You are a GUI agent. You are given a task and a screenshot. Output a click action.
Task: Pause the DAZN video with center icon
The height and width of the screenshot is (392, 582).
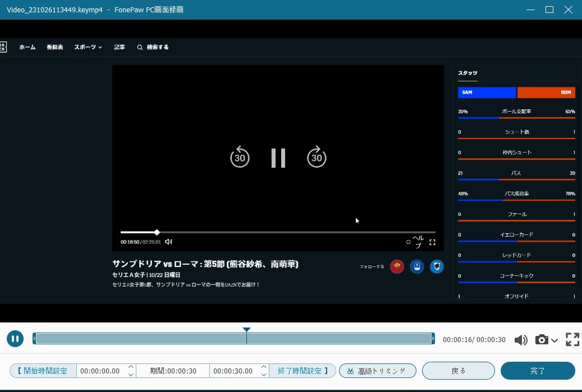(x=278, y=158)
